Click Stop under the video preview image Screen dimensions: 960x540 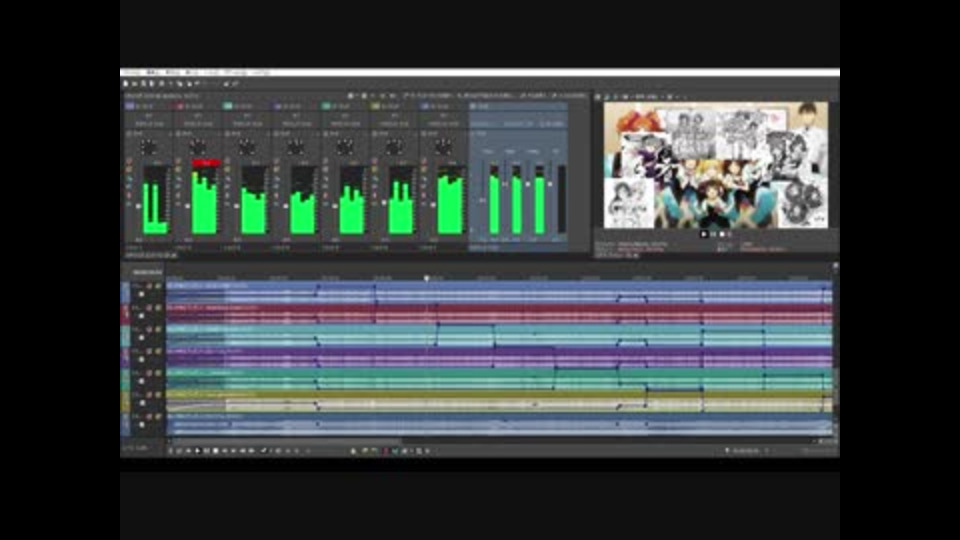point(722,234)
